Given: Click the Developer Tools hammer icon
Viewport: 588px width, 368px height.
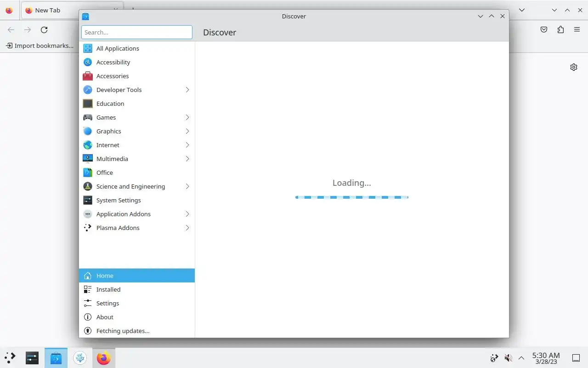Looking at the screenshot, I should 88,90.
